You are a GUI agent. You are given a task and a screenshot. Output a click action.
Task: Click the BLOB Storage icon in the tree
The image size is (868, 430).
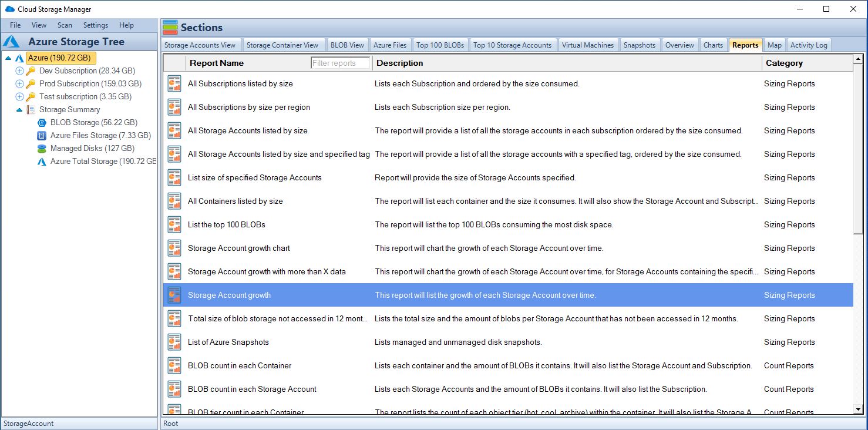point(42,122)
